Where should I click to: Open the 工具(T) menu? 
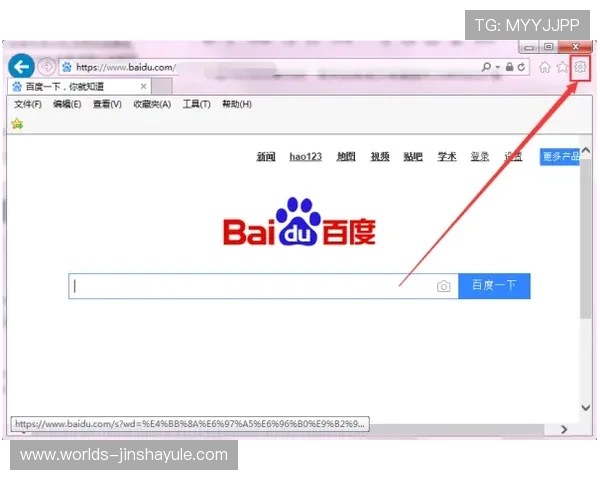click(x=196, y=104)
